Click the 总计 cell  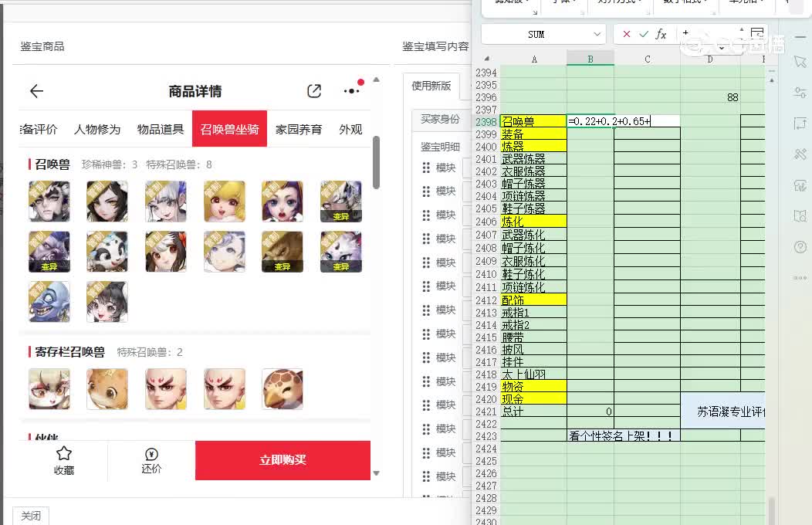(533, 412)
